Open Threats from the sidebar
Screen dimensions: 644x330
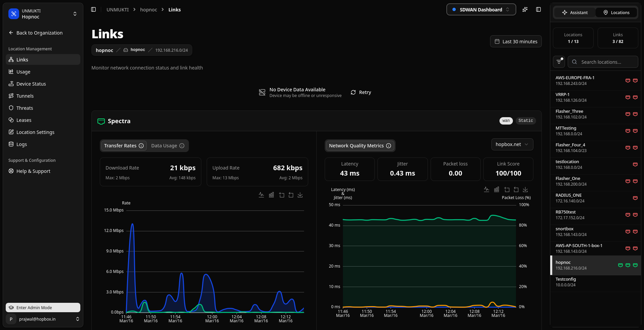tap(25, 108)
